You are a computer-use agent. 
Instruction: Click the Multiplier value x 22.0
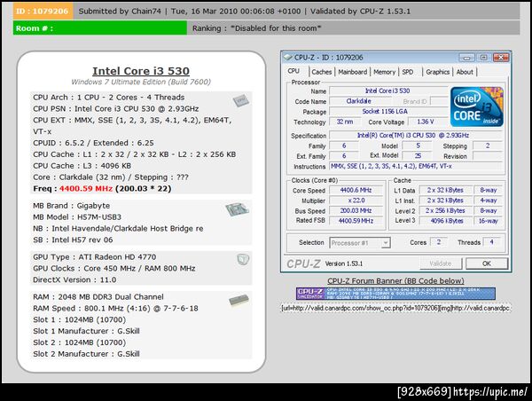point(356,200)
